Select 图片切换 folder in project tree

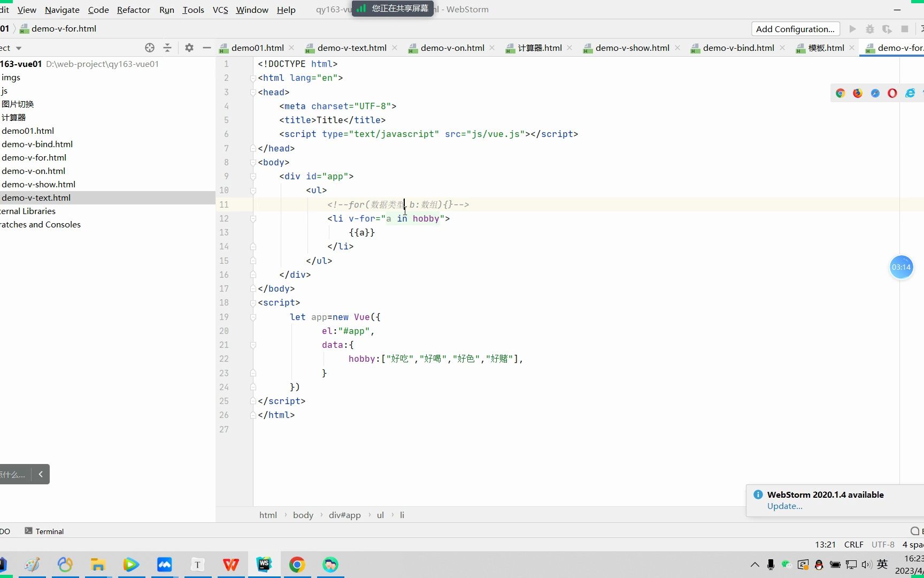tap(18, 104)
